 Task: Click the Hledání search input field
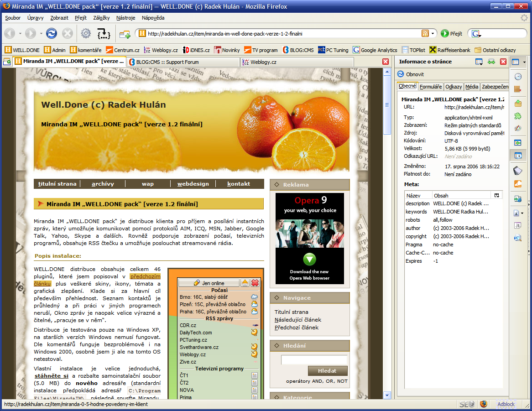pyautogui.click(x=314, y=360)
